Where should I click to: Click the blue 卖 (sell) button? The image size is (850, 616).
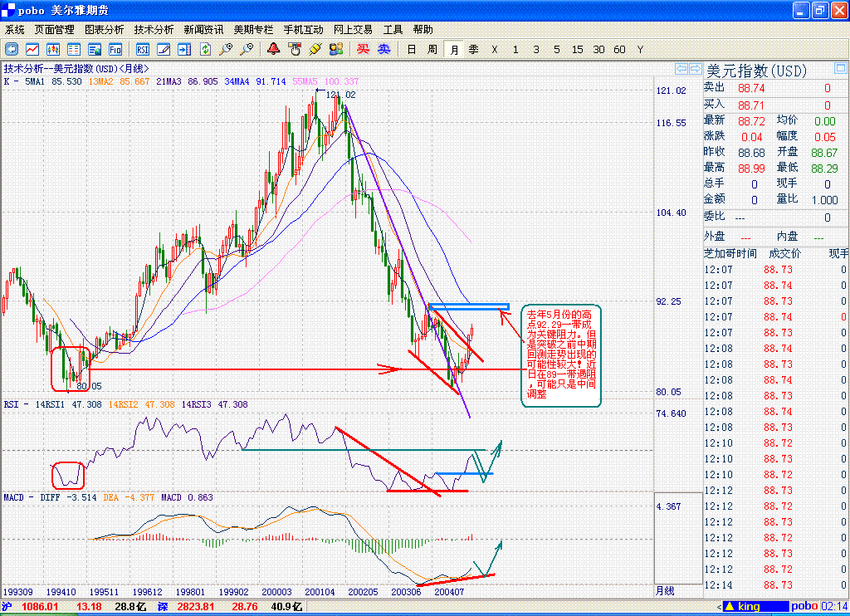coord(383,50)
